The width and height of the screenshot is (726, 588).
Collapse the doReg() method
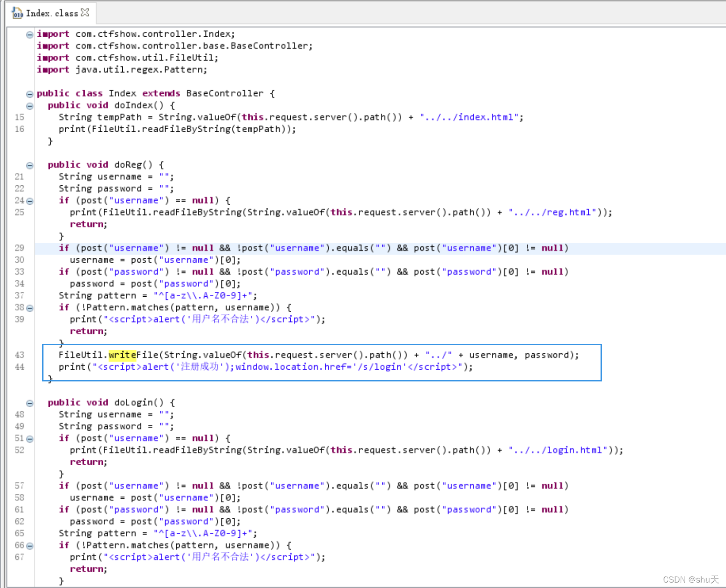[29, 165]
